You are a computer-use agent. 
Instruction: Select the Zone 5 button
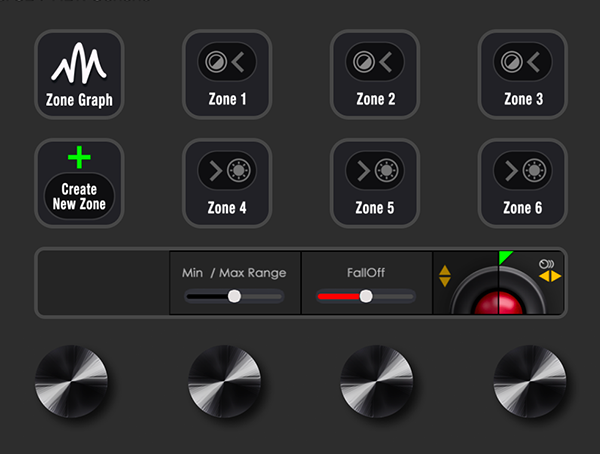coord(375,183)
